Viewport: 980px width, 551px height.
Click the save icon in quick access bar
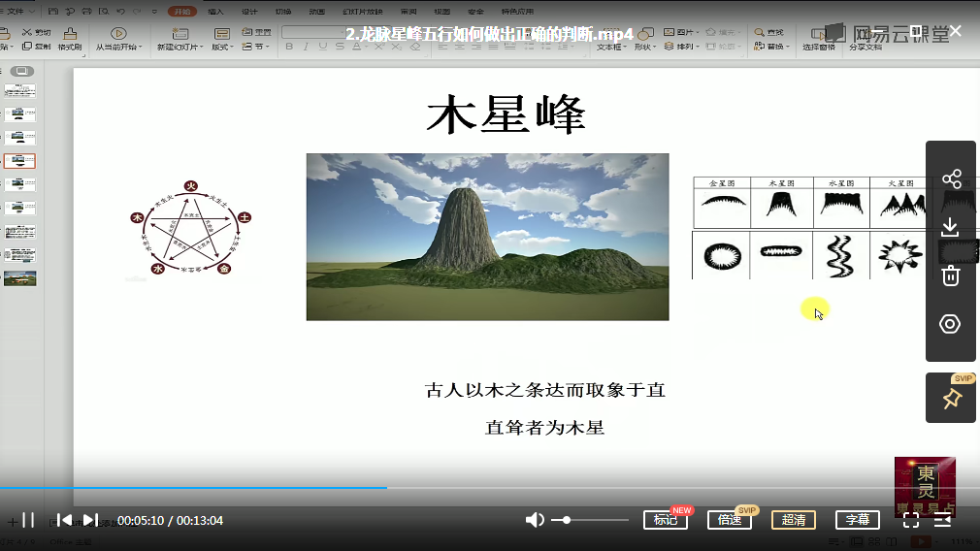(53, 12)
